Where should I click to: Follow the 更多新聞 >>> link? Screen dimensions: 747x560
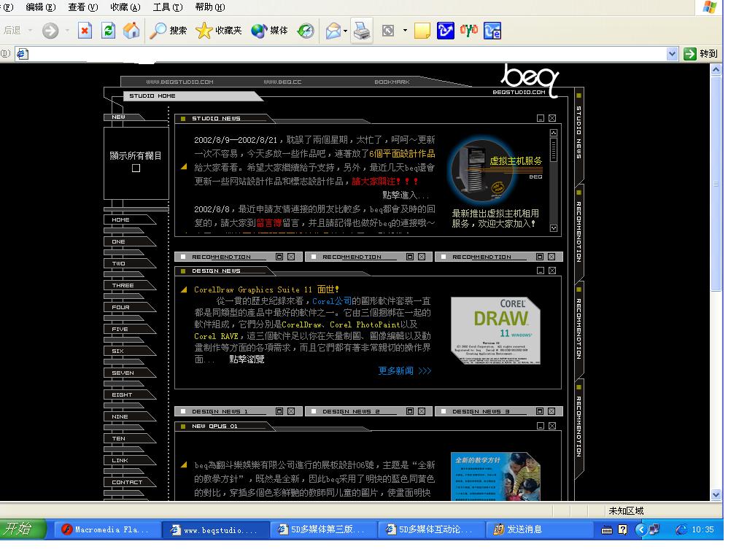(405, 371)
